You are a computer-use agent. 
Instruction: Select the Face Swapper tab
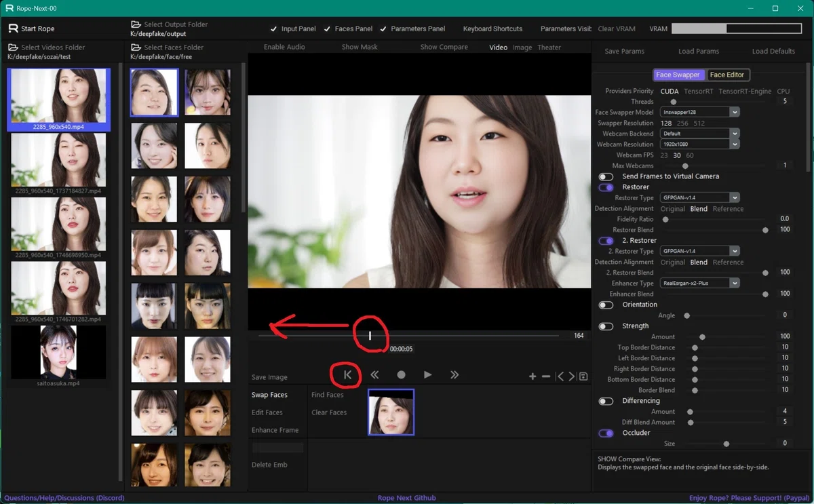click(x=678, y=75)
